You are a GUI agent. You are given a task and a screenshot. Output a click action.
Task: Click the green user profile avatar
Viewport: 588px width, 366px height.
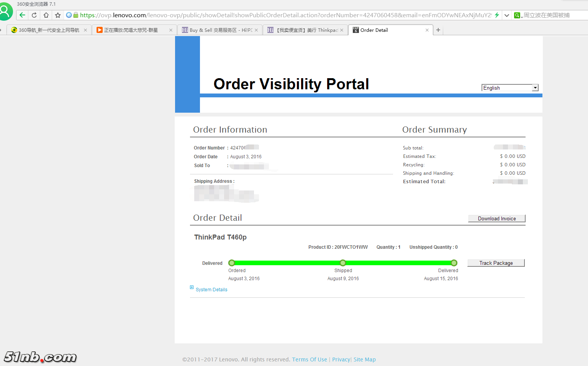pos(5,11)
